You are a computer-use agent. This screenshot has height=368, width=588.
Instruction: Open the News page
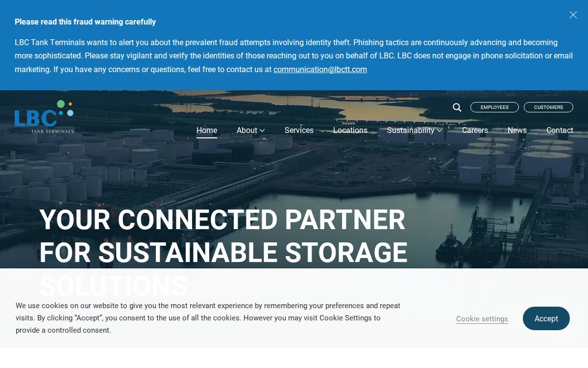517,131
